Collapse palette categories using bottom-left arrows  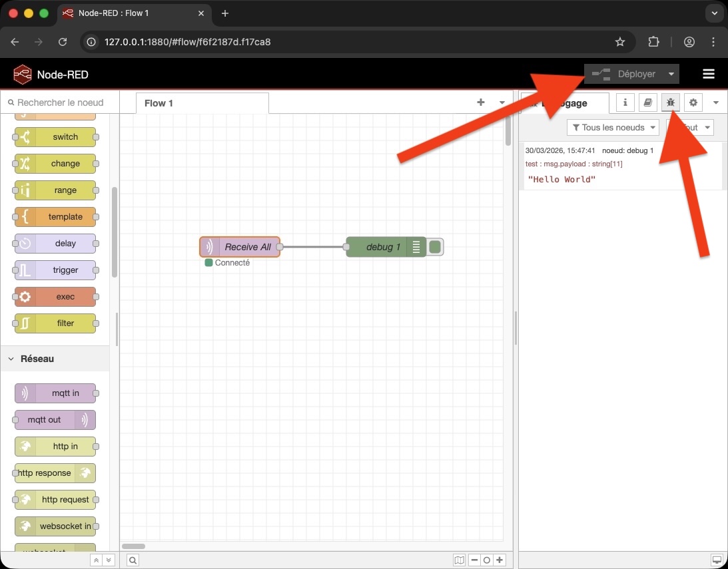coord(95,560)
